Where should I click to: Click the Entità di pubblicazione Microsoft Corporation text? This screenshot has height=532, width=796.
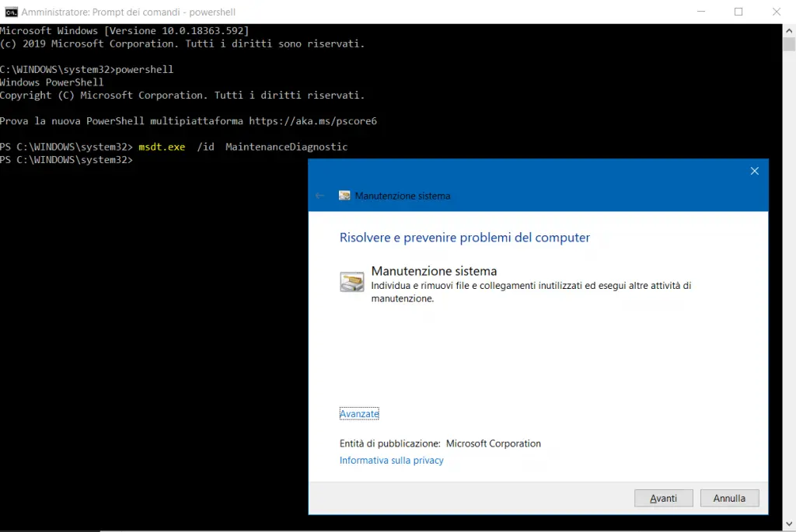coord(440,443)
